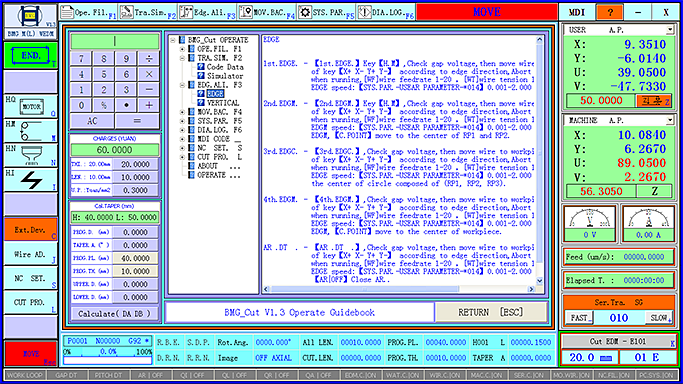Expand the DIA.LOG. F6 tree node

tap(183, 130)
